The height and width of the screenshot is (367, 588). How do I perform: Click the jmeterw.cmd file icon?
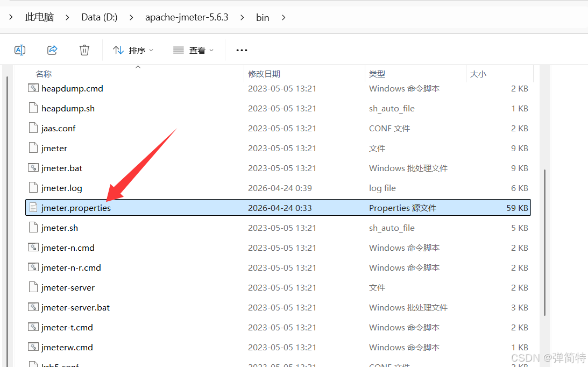tap(33, 347)
